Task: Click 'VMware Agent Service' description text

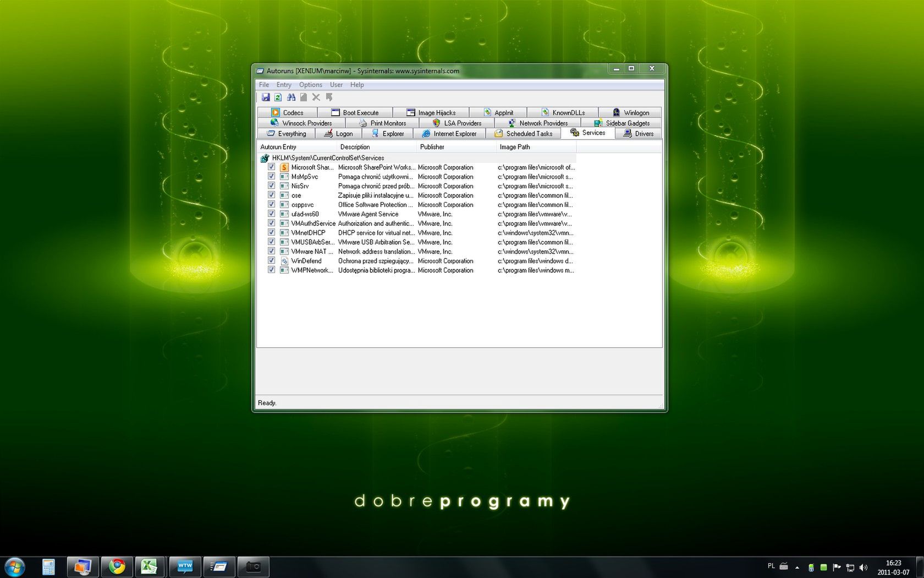Action: click(368, 214)
